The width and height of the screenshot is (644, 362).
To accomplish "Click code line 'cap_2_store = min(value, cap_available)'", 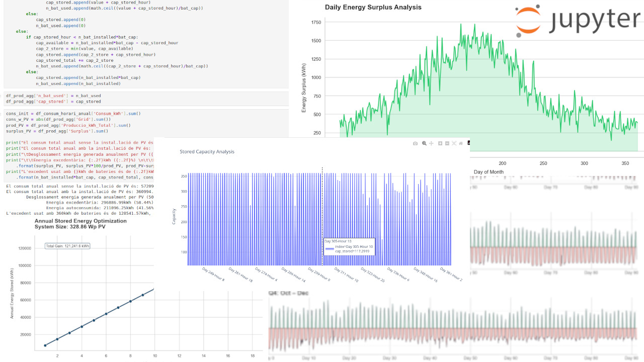I will [x=85, y=49].
